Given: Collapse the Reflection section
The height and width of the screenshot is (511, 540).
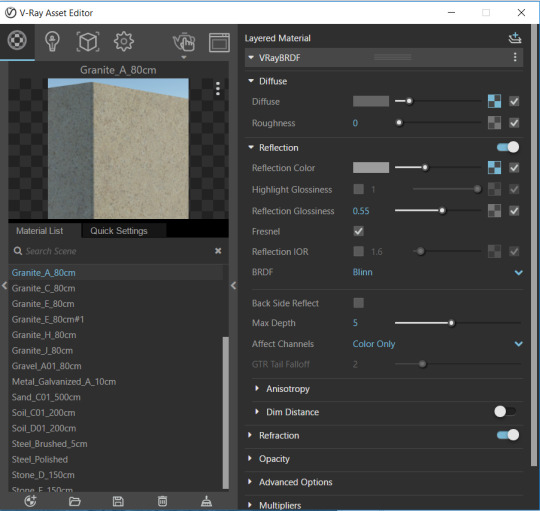Looking at the screenshot, I should click(251, 147).
